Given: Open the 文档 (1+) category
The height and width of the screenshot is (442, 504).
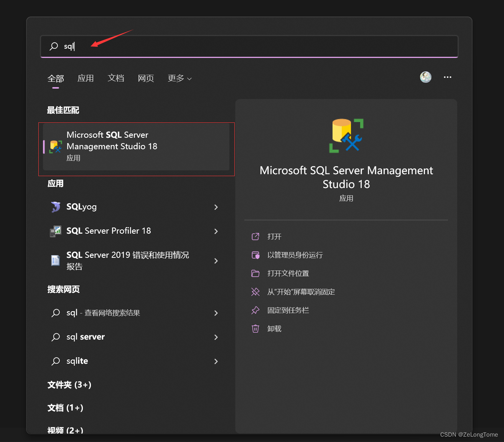Looking at the screenshot, I should coord(65,408).
